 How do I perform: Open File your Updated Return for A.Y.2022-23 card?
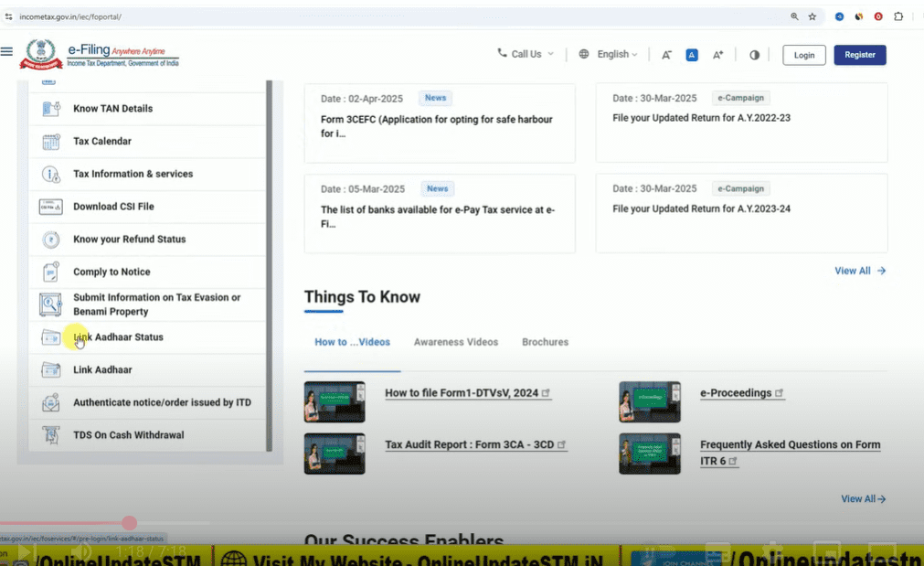[x=741, y=123]
